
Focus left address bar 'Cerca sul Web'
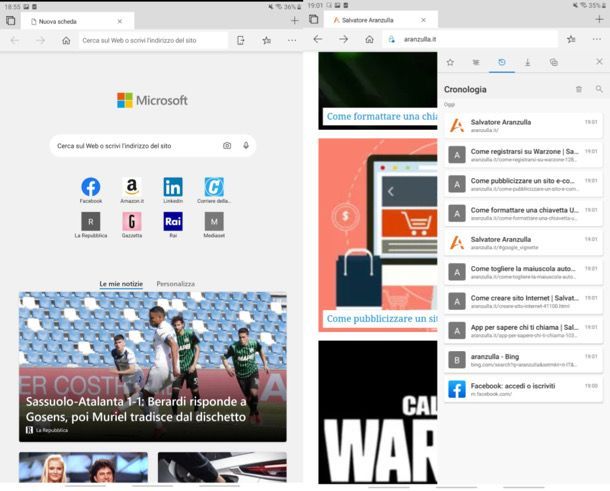tap(153, 40)
